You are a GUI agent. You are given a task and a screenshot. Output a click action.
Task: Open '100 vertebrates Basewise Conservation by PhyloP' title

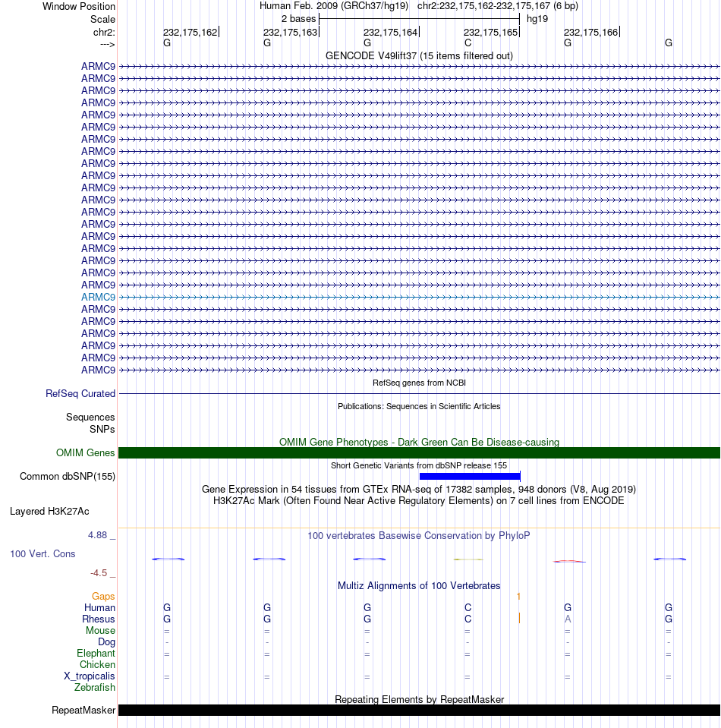[x=419, y=535]
